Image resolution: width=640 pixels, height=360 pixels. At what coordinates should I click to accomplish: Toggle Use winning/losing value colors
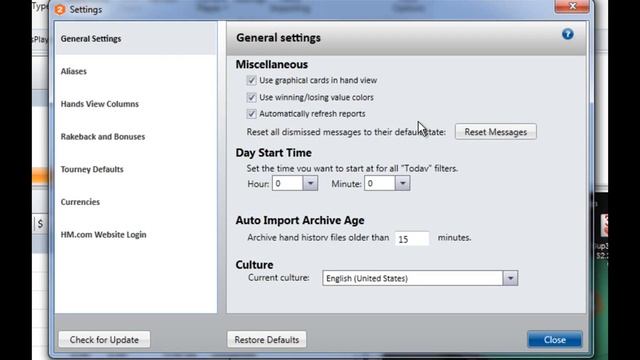tap(251, 98)
